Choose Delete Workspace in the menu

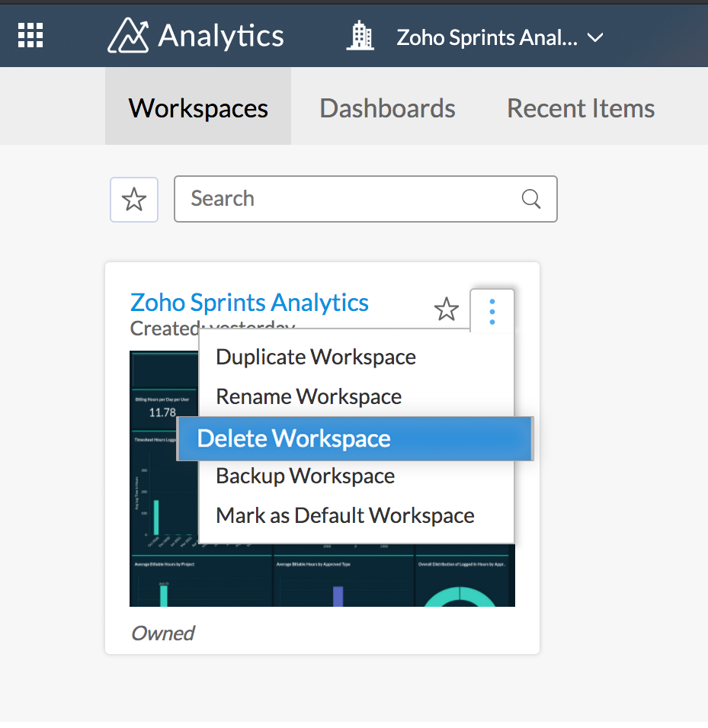[355, 438]
